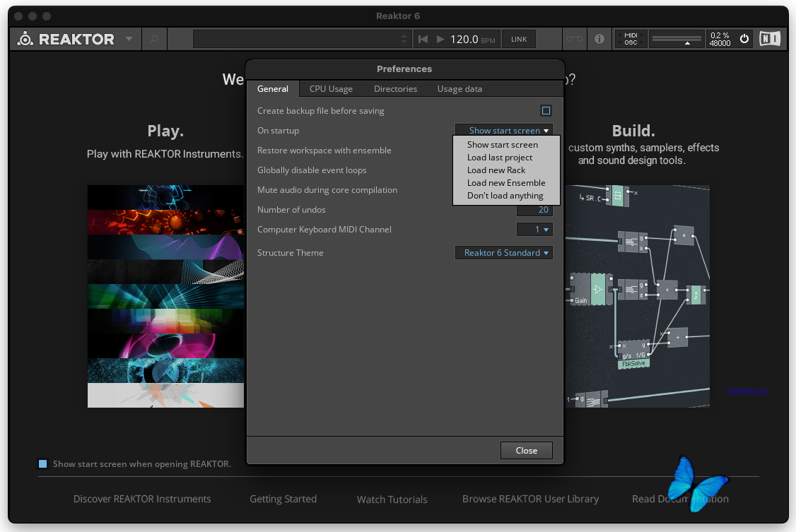Click the Build structure diagram thumbnail
The height and width of the screenshot is (532, 796).
[x=638, y=296]
